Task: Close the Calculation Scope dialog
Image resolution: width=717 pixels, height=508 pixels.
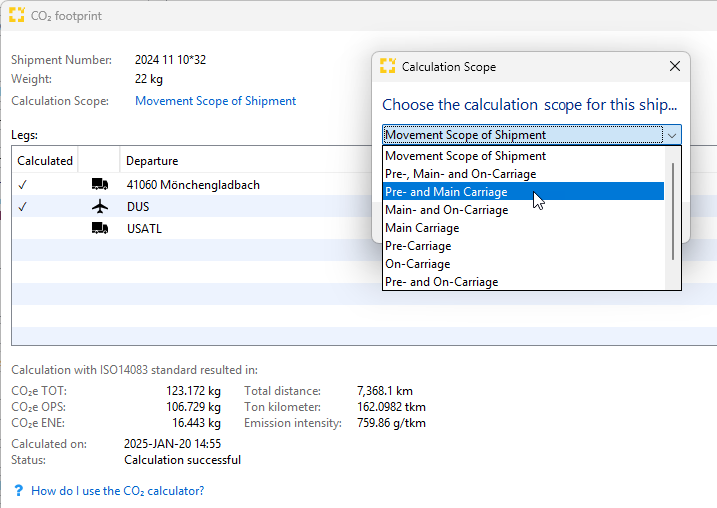Action: (x=675, y=67)
